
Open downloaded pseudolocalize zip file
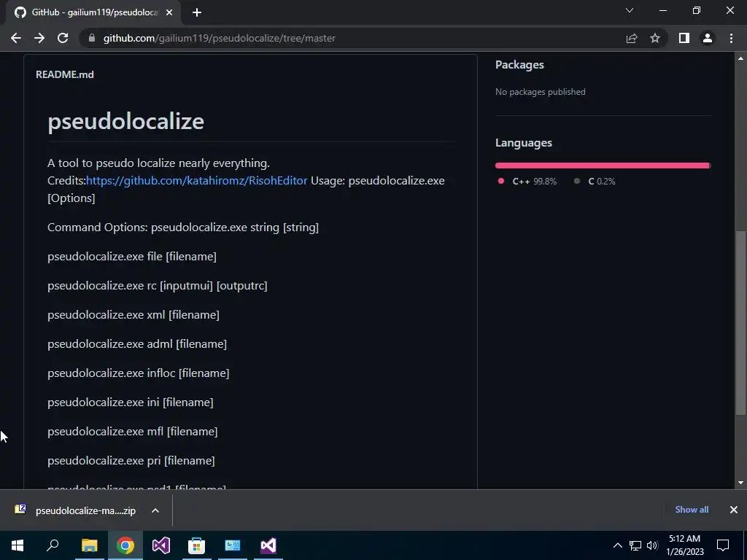point(76,510)
